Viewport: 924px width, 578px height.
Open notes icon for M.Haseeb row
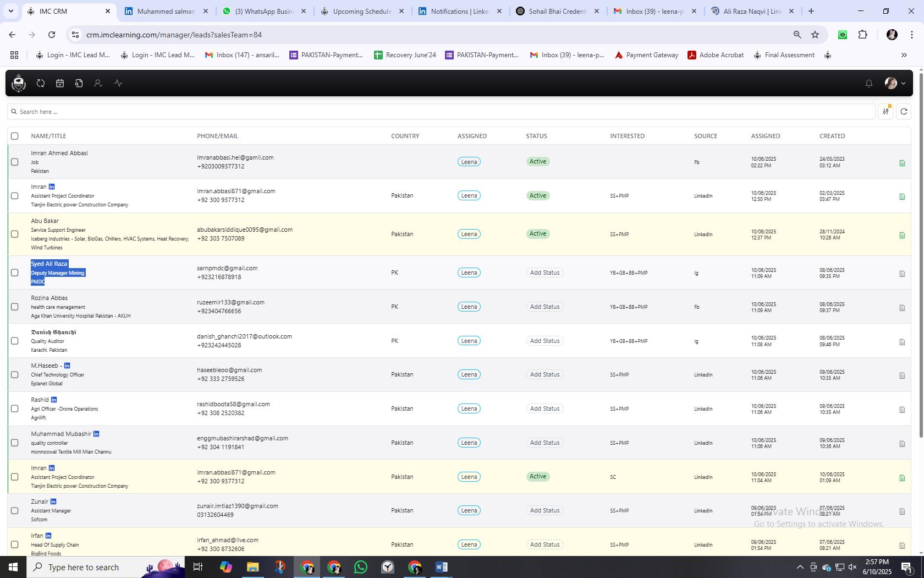coord(902,375)
